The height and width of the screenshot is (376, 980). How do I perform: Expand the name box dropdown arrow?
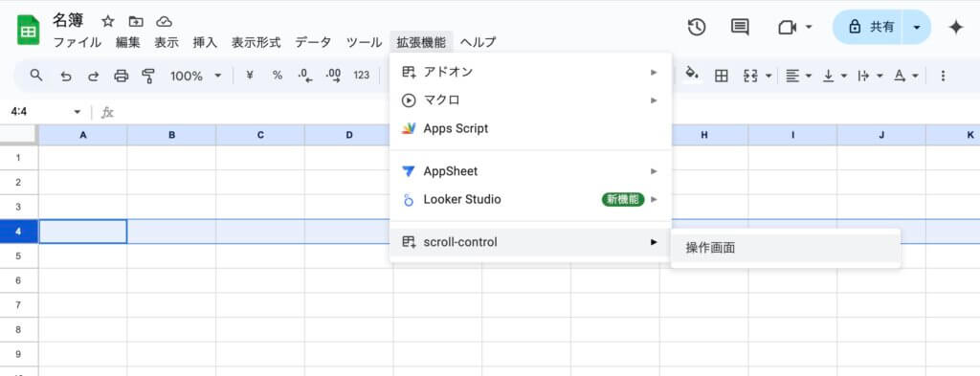pyautogui.click(x=78, y=113)
